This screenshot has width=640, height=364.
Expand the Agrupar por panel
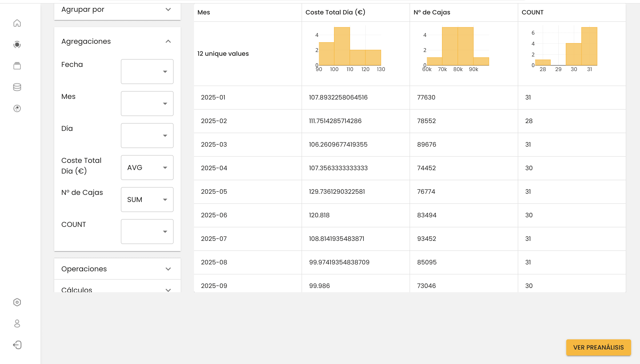point(117,10)
